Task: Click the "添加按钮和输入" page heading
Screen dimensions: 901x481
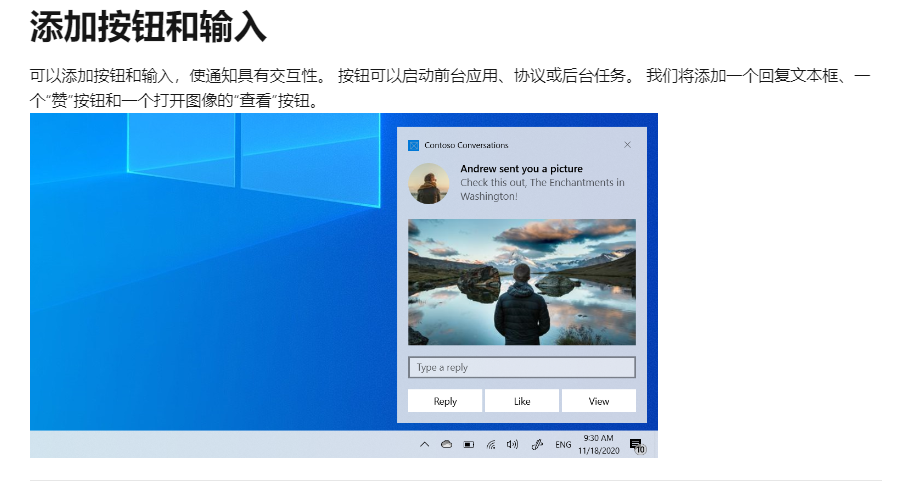Action: point(148,27)
